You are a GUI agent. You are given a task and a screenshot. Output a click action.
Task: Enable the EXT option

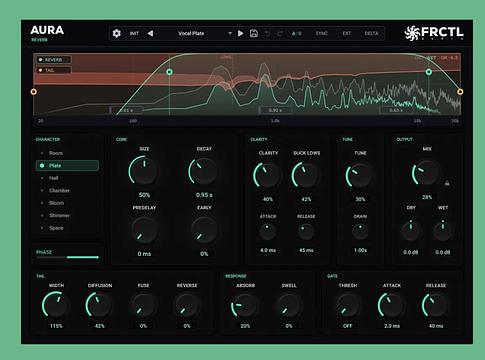coord(347,34)
